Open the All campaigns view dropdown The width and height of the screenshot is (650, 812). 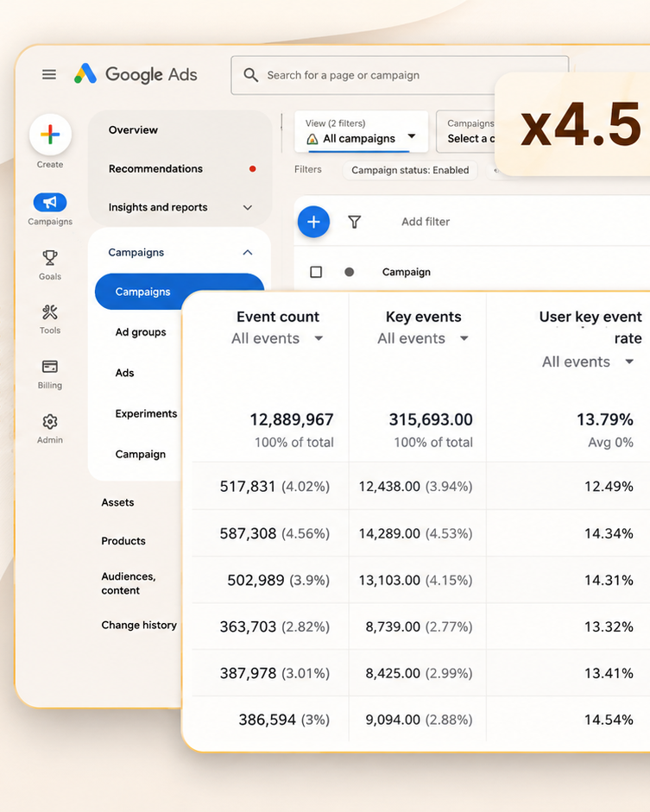[361, 131]
